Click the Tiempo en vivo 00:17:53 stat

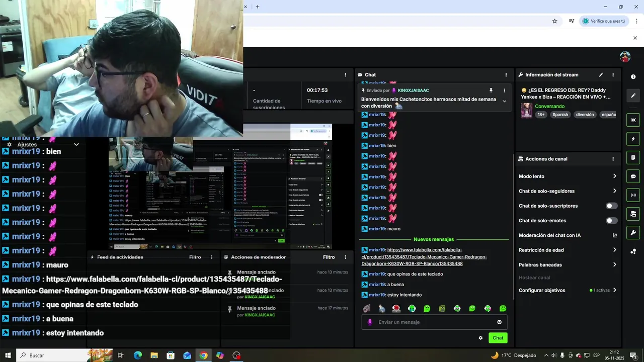click(325, 96)
